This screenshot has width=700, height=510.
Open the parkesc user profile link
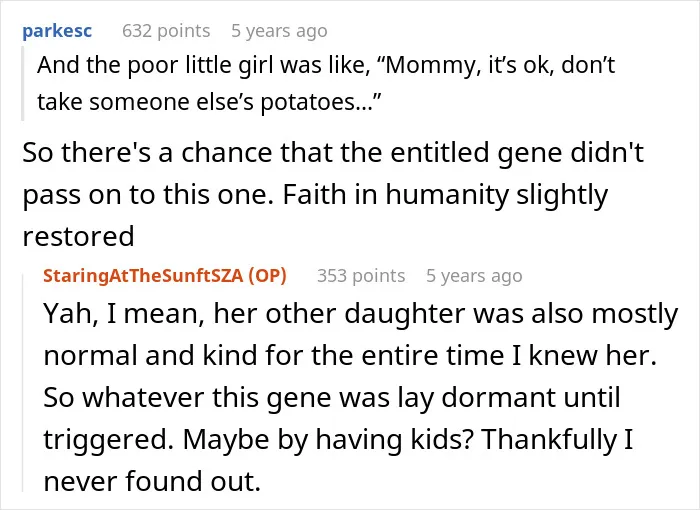(x=57, y=31)
